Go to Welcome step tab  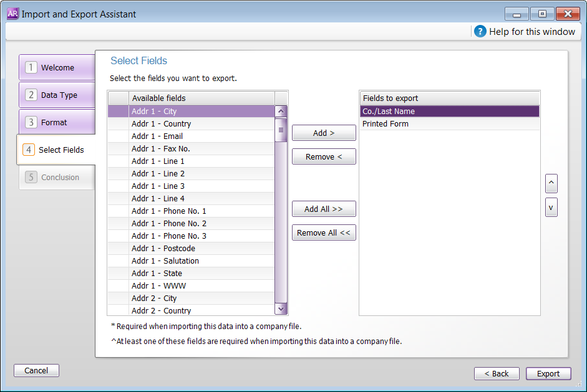(x=57, y=67)
